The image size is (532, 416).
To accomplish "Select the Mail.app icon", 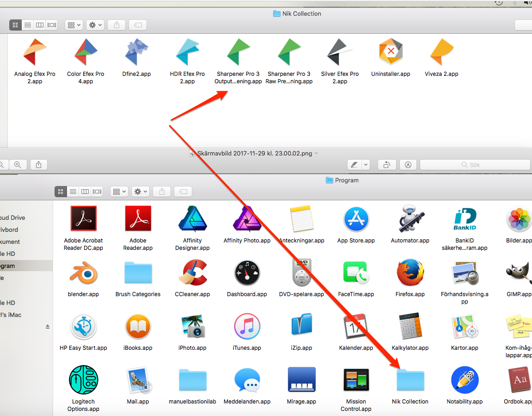I will point(138,380).
